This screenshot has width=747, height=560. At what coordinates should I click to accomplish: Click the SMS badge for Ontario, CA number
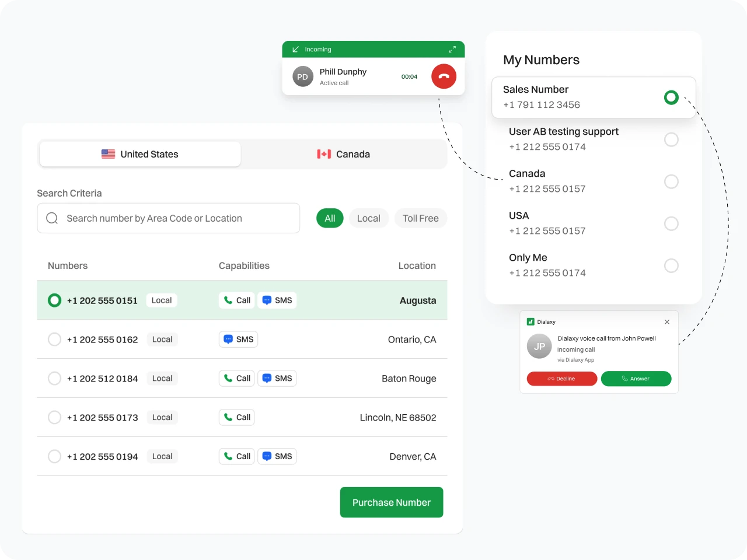(238, 339)
